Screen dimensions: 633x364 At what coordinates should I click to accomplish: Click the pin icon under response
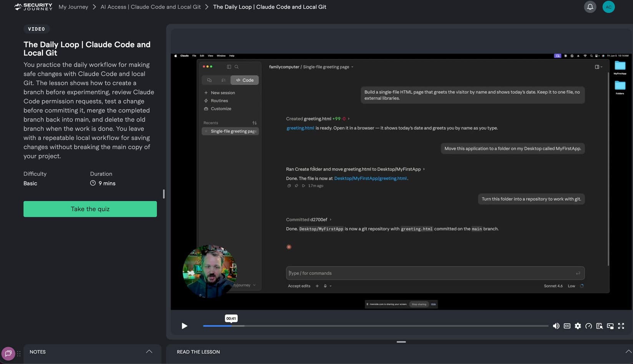(296, 186)
